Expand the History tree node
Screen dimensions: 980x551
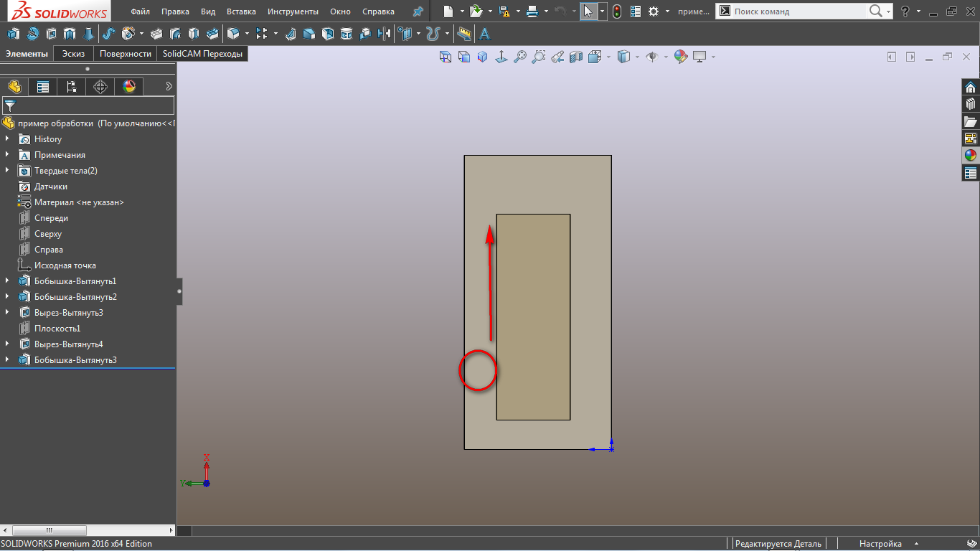(x=7, y=139)
